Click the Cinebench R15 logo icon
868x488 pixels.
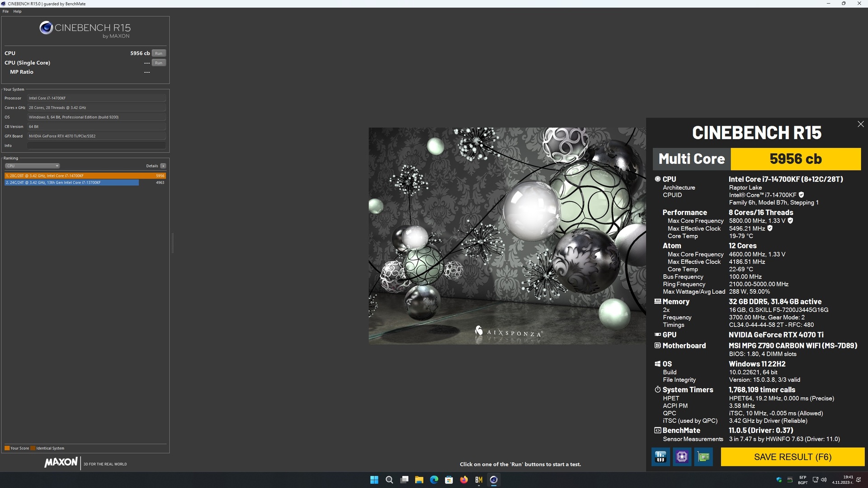[x=46, y=28]
